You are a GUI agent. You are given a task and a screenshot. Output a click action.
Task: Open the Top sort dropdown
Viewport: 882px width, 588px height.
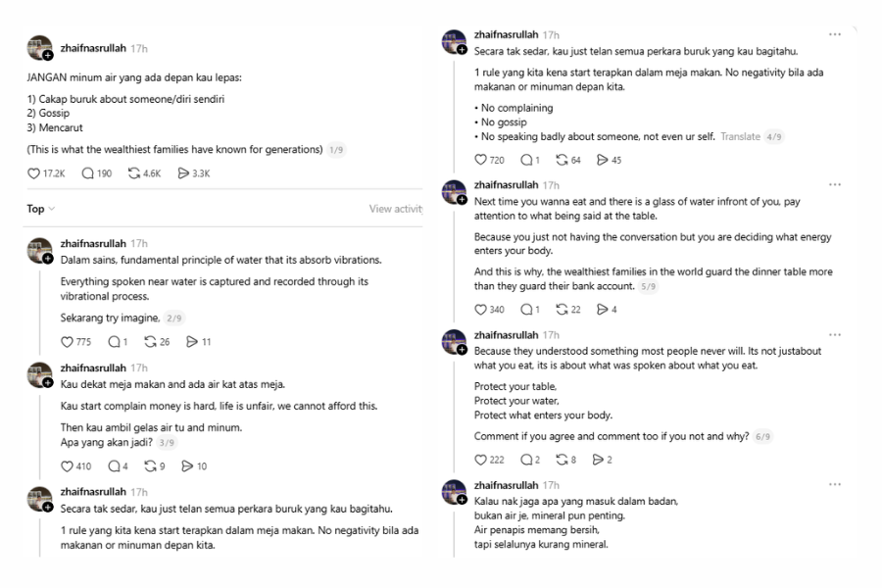[40, 209]
